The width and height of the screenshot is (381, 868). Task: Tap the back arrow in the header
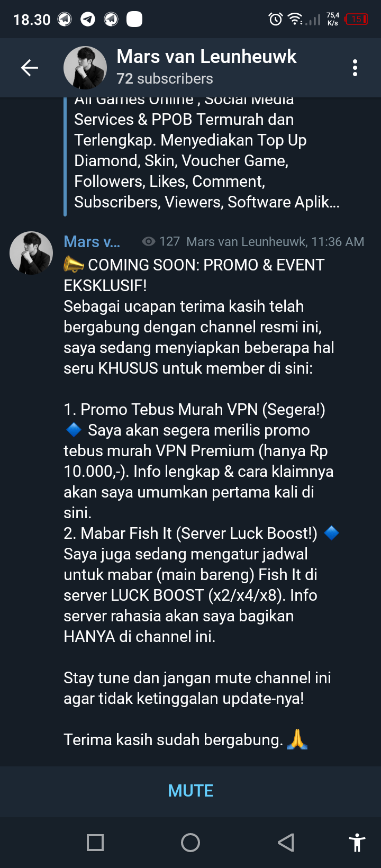[30, 68]
